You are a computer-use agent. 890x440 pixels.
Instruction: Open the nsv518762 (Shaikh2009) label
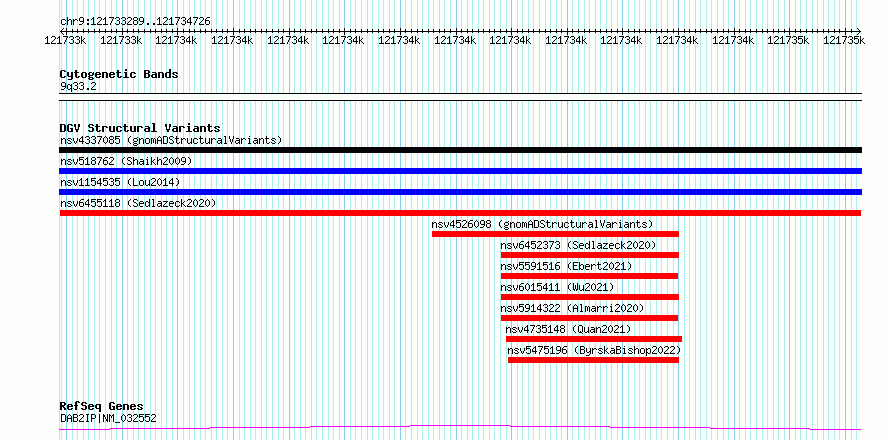[126, 161]
